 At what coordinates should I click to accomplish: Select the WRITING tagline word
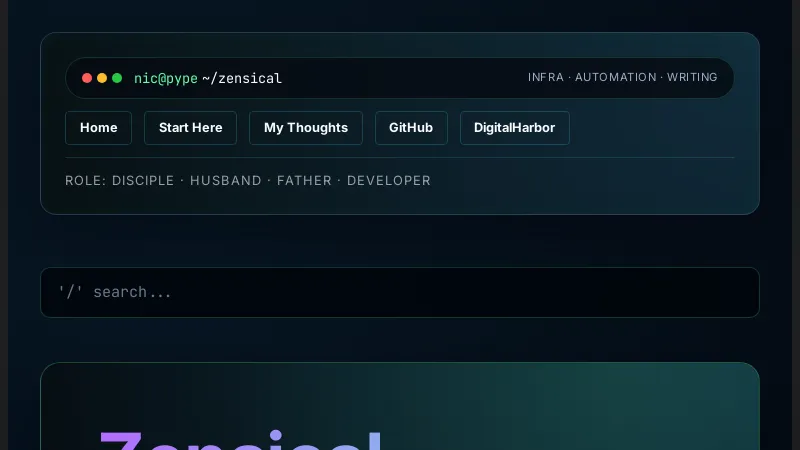click(692, 78)
